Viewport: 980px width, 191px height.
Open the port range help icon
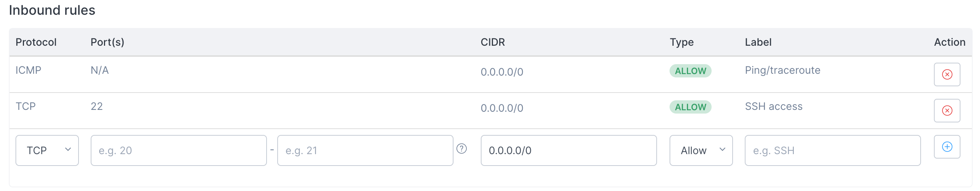(461, 149)
